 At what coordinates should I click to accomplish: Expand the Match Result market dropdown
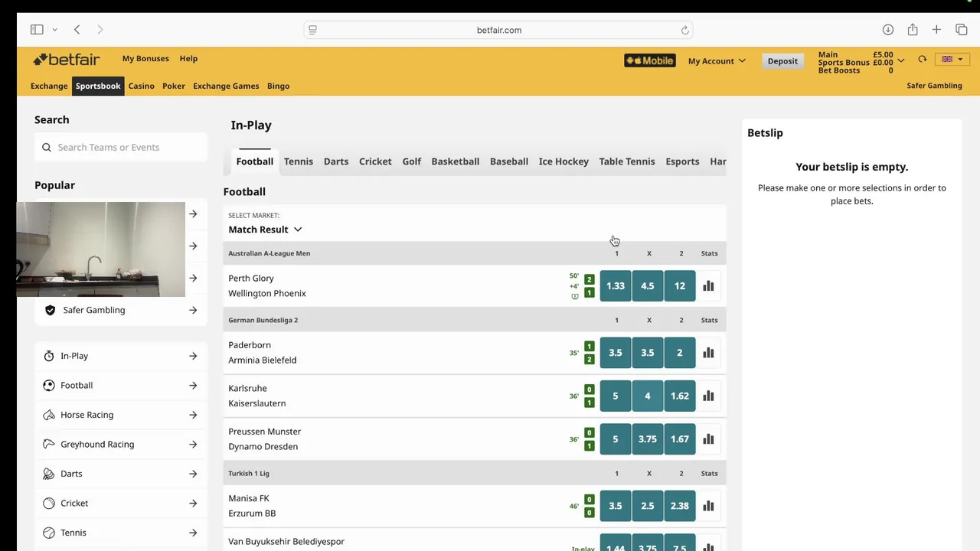pos(265,230)
